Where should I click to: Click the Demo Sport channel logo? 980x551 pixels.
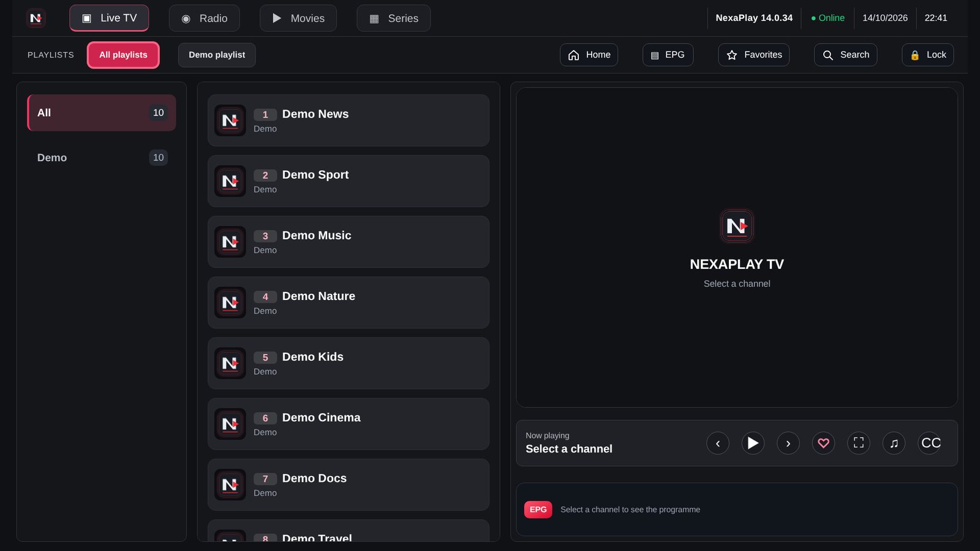click(230, 181)
